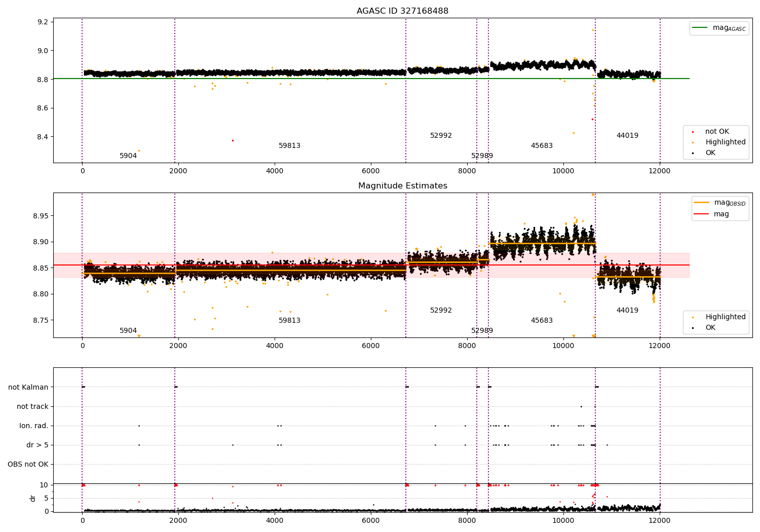This screenshot has width=760, height=532.
Task: Click the 'Ion. rad.' axis label
Action: [34, 426]
